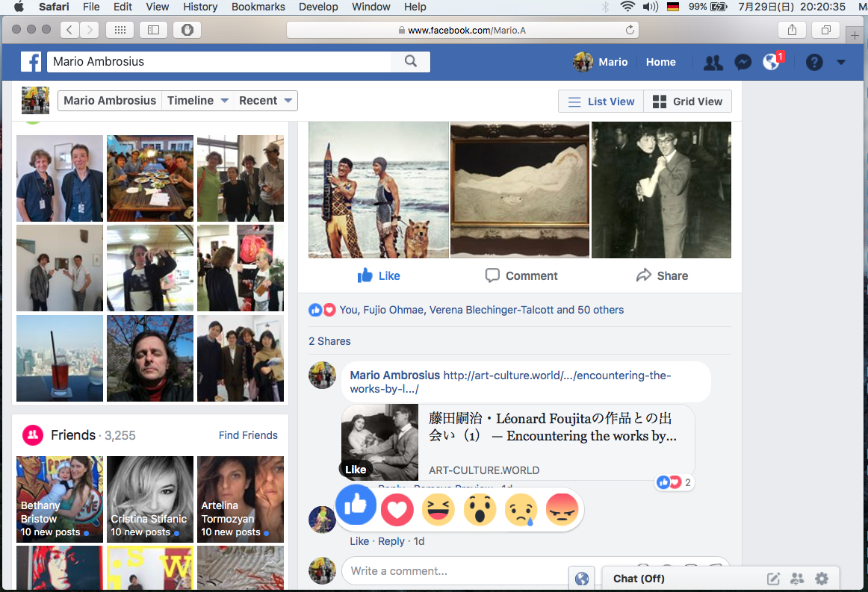Open Artelina Tormozyan friend tile
The width and height of the screenshot is (868, 592).
pos(241,499)
